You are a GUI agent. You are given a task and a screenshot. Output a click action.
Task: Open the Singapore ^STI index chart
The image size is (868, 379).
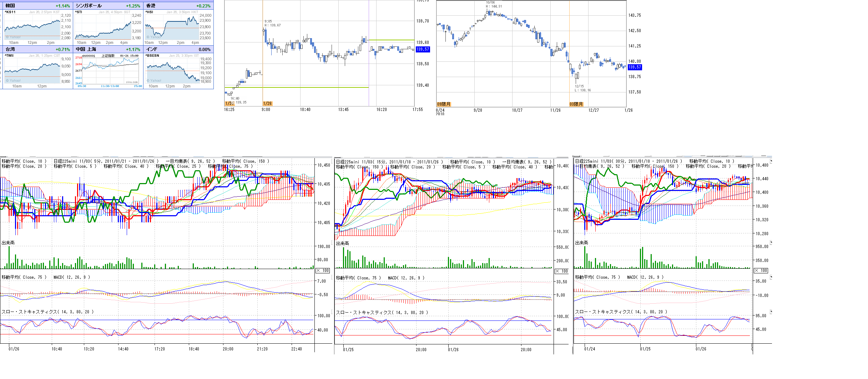point(104,27)
